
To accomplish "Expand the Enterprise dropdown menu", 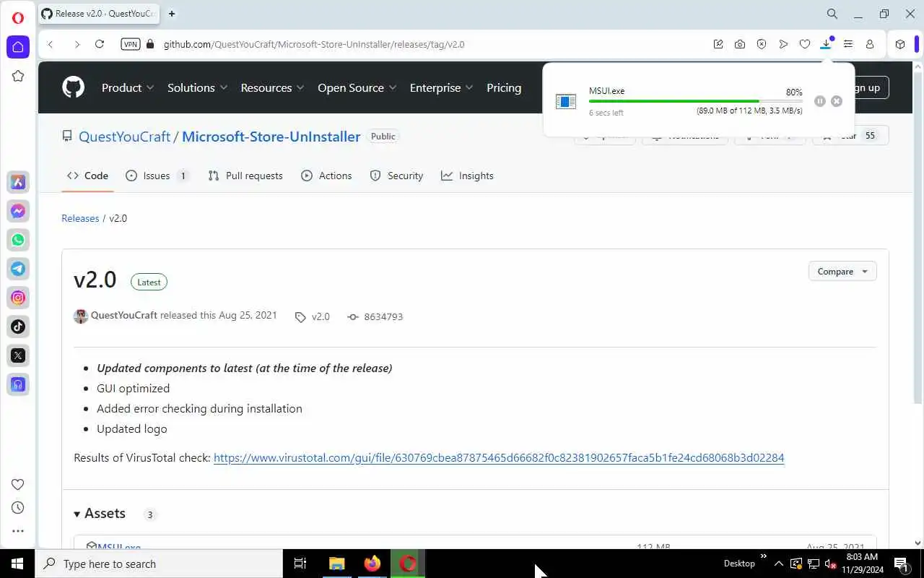I will pyautogui.click(x=441, y=87).
